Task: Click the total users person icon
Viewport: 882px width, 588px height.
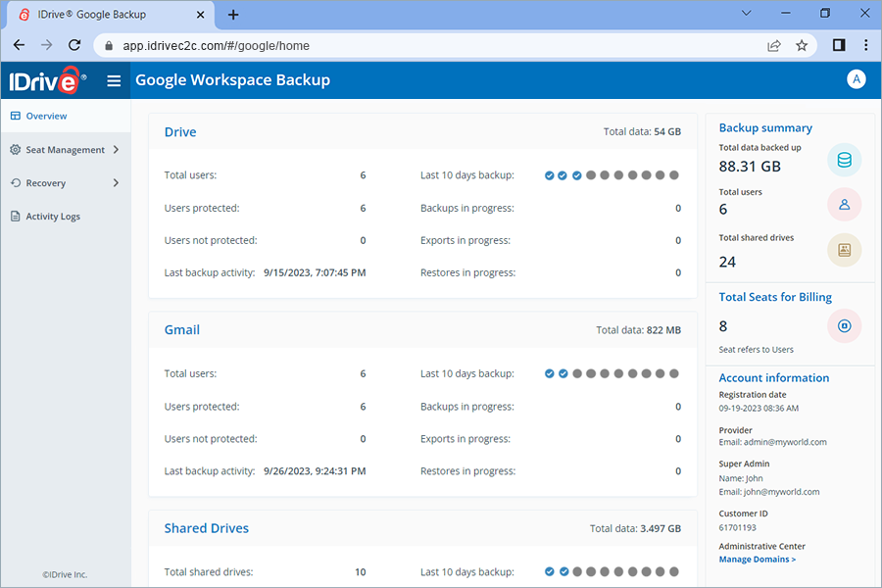Action: point(844,205)
